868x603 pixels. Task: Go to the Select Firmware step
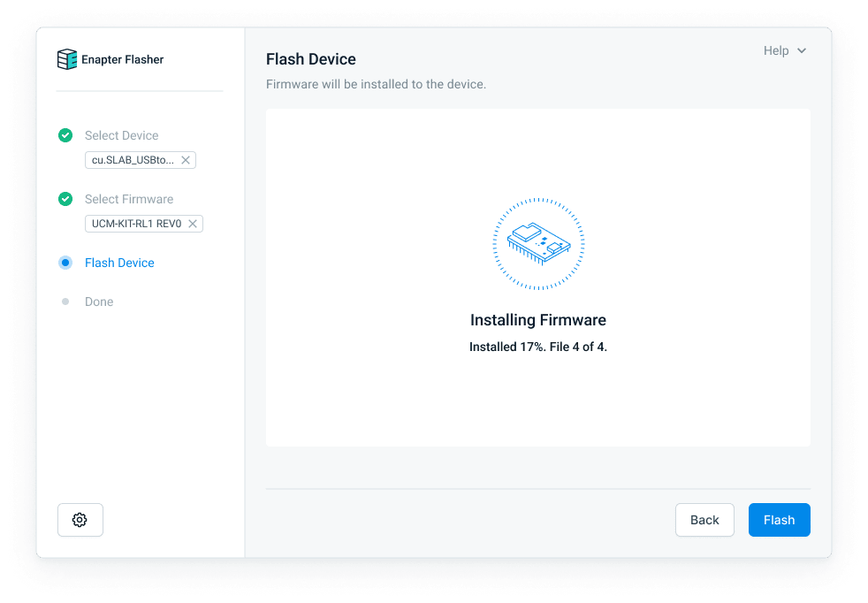click(x=129, y=199)
